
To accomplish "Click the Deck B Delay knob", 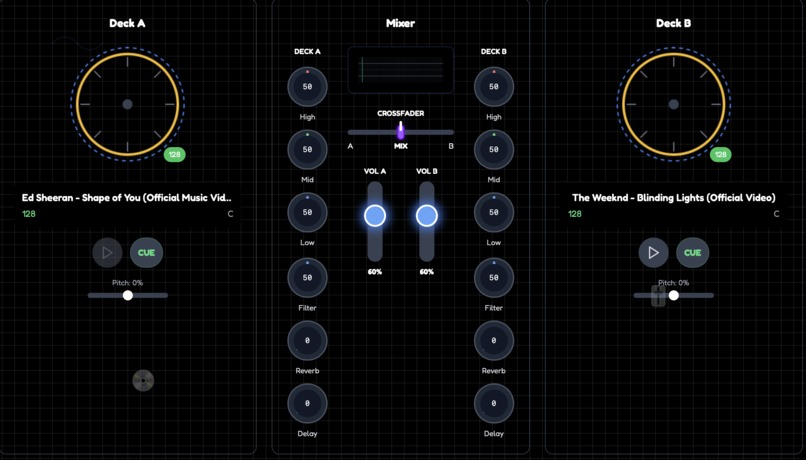I will pyautogui.click(x=493, y=403).
